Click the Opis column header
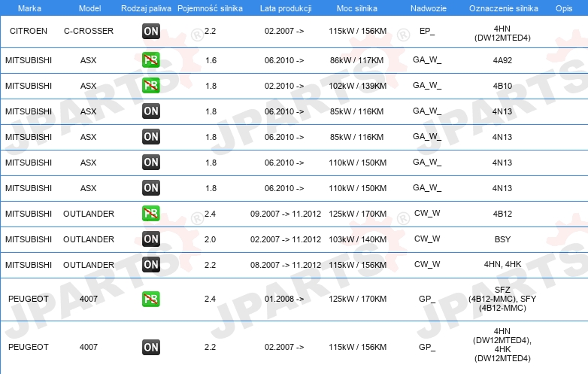 point(564,8)
